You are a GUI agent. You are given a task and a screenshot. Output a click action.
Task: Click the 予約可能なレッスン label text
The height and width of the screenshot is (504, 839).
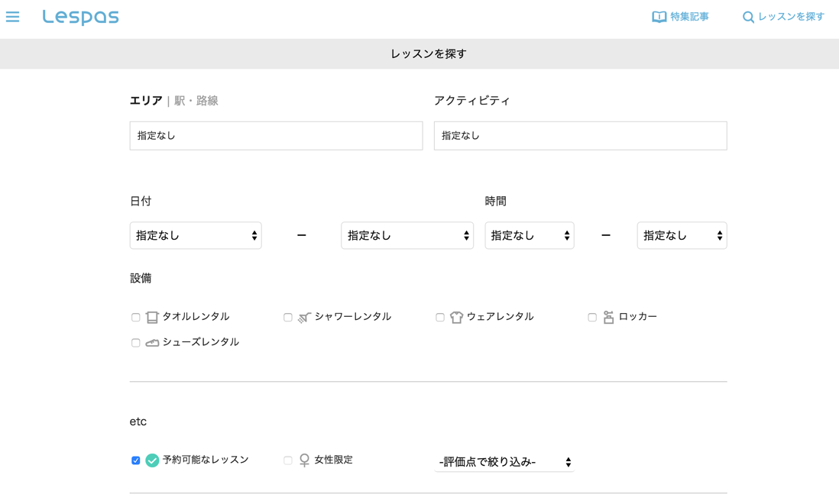[206, 460]
